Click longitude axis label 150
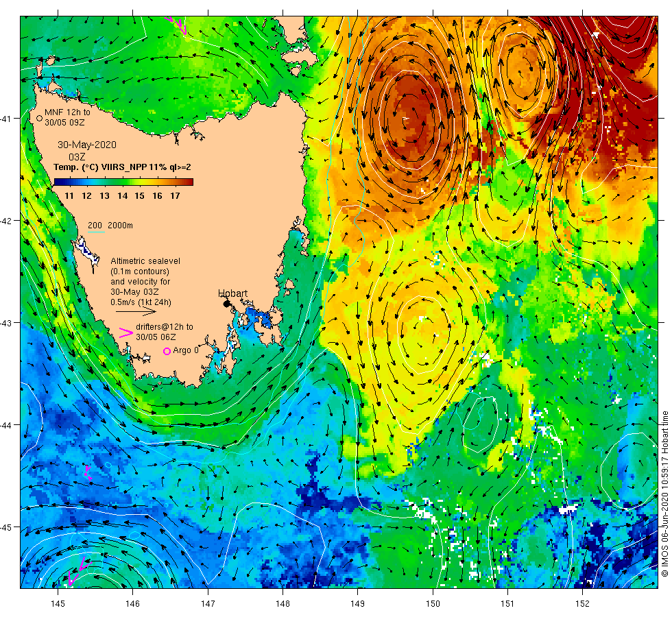 tap(433, 604)
